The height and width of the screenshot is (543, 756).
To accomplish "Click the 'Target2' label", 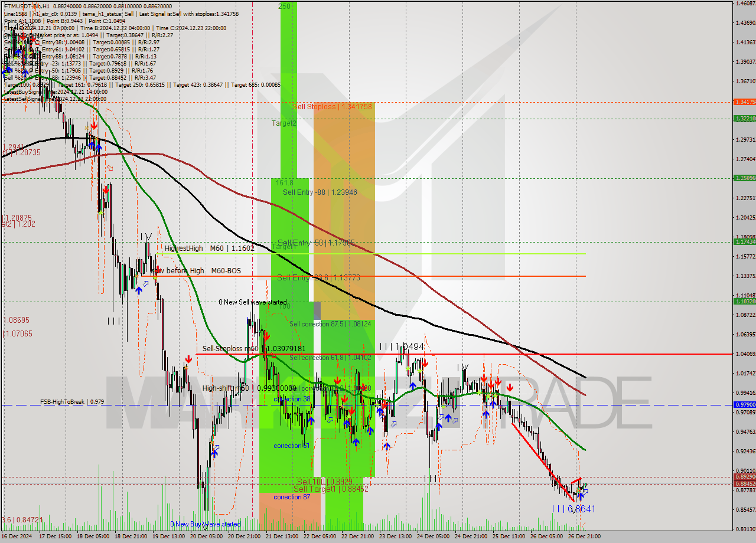I will [284, 123].
